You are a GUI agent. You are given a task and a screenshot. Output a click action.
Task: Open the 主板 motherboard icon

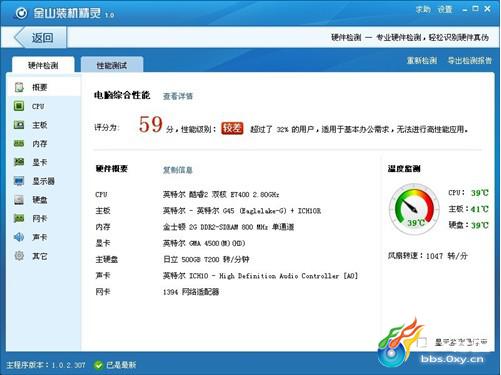(19, 125)
